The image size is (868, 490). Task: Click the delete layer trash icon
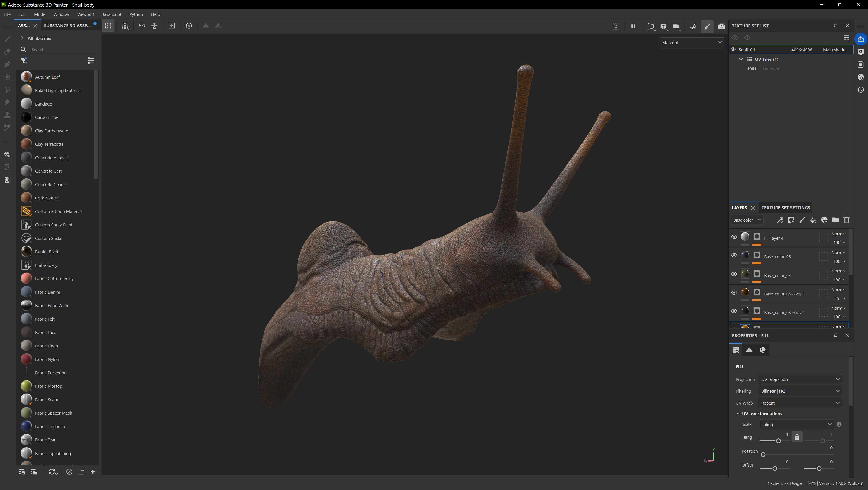click(x=847, y=220)
